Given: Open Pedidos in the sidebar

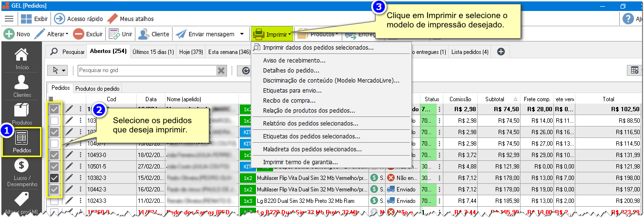Looking at the screenshot, I should 22,141.
